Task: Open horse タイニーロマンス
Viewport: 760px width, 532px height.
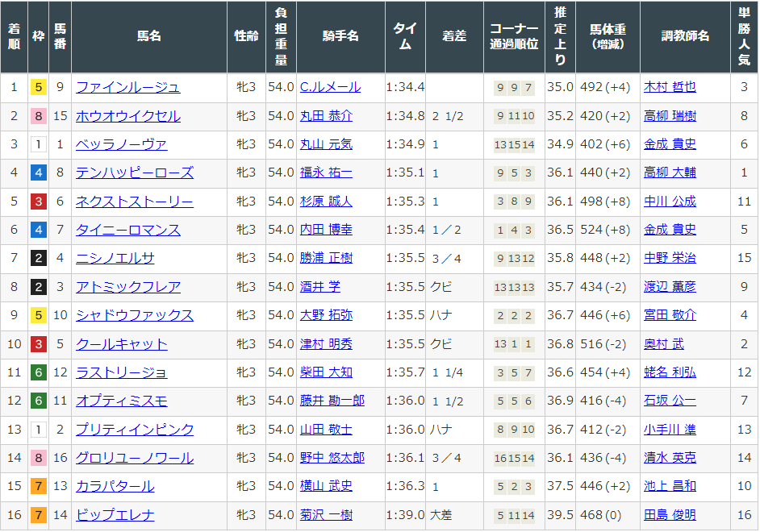Action: 128,230
